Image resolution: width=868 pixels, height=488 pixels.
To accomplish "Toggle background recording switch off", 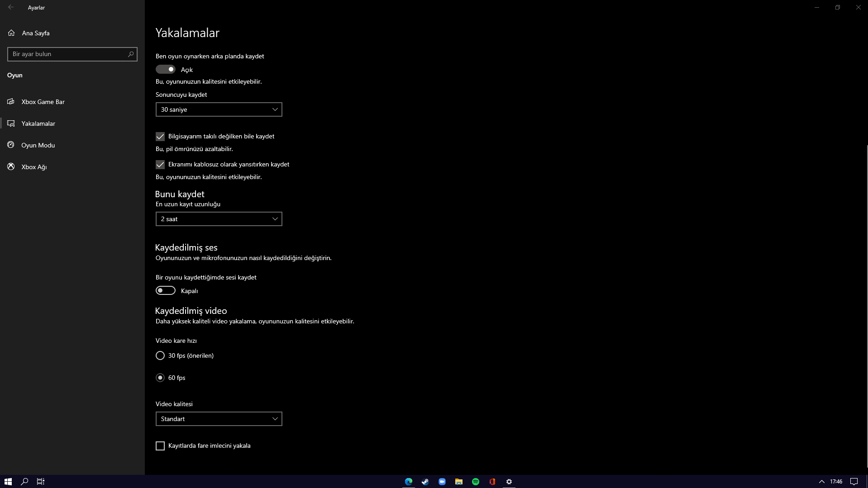I will point(166,69).
